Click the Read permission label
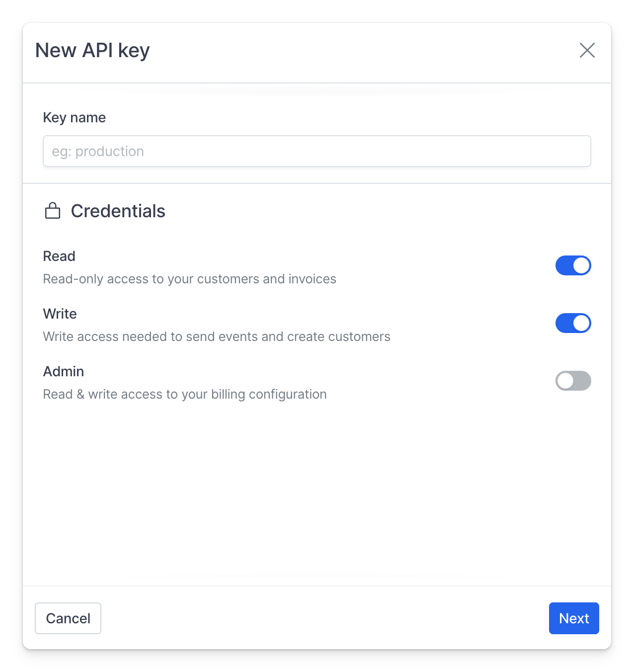This screenshot has width=634, height=672. click(59, 256)
